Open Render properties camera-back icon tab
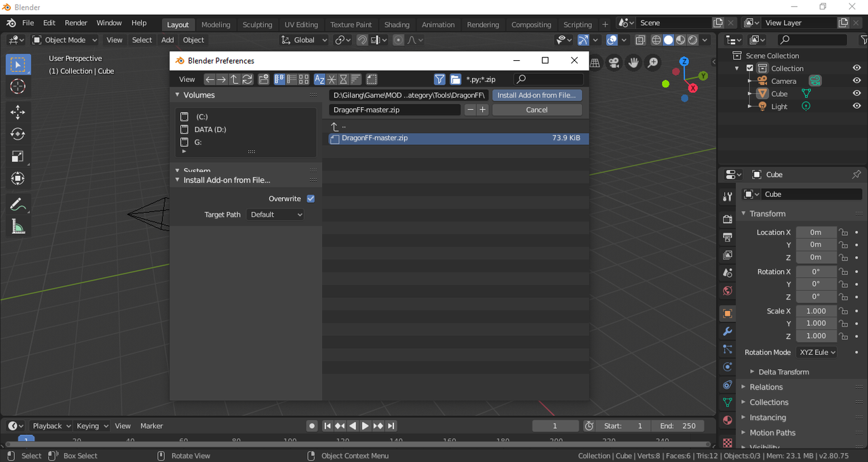This screenshot has width=868, height=462. tap(727, 219)
